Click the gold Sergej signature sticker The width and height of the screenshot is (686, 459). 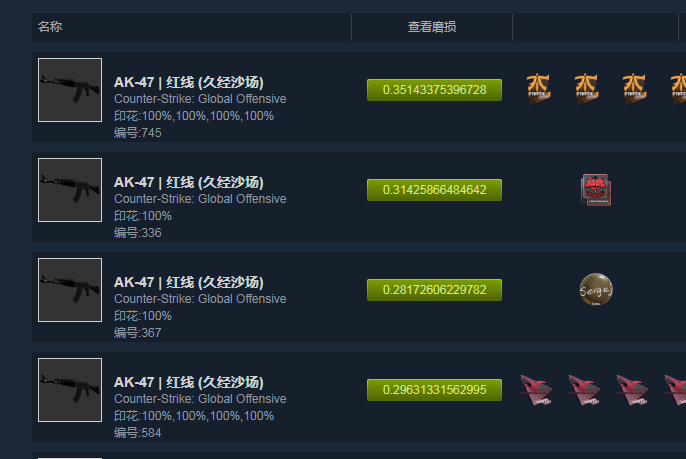(596, 290)
